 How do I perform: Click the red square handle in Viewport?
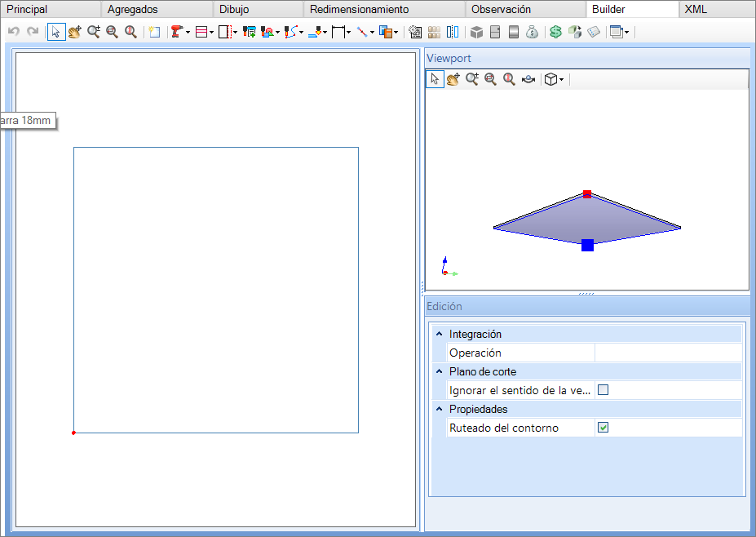tap(586, 194)
